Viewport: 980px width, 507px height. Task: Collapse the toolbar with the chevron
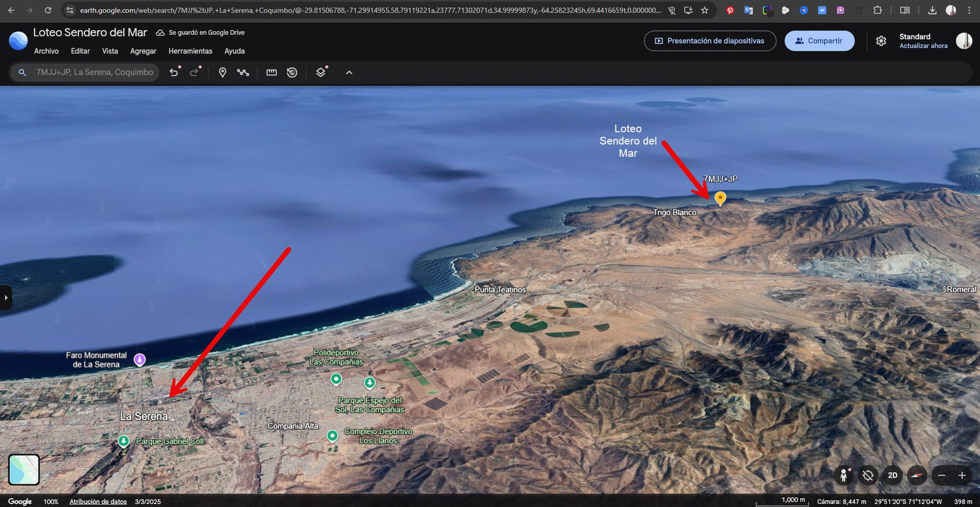click(349, 72)
